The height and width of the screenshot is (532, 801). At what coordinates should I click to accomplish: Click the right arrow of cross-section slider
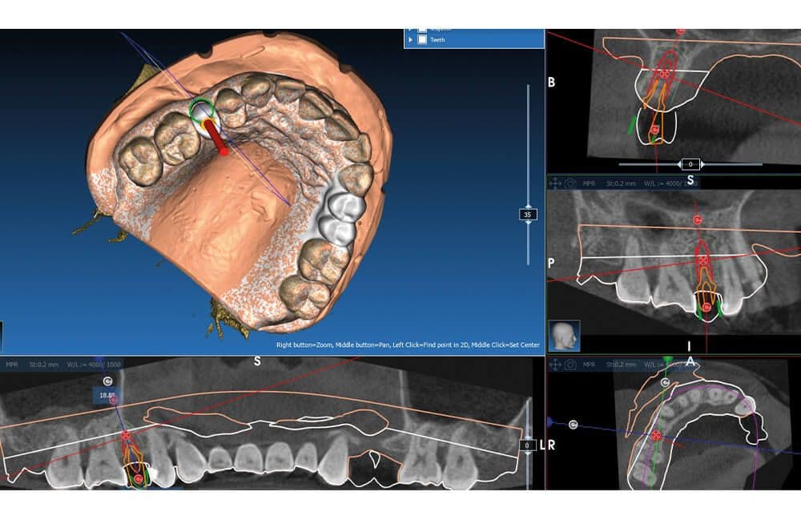pyautogui.click(x=702, y=164)
